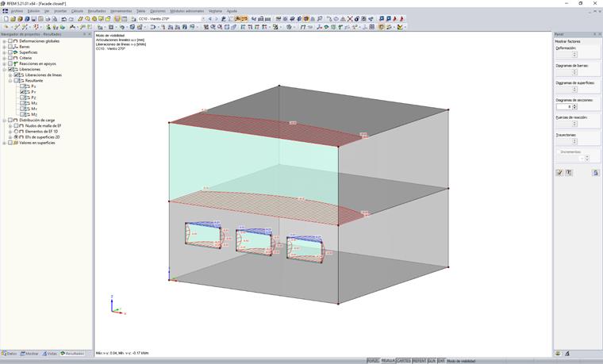
Task: Expand the Nudos de malla de EF node
Action: coord(10,125)
